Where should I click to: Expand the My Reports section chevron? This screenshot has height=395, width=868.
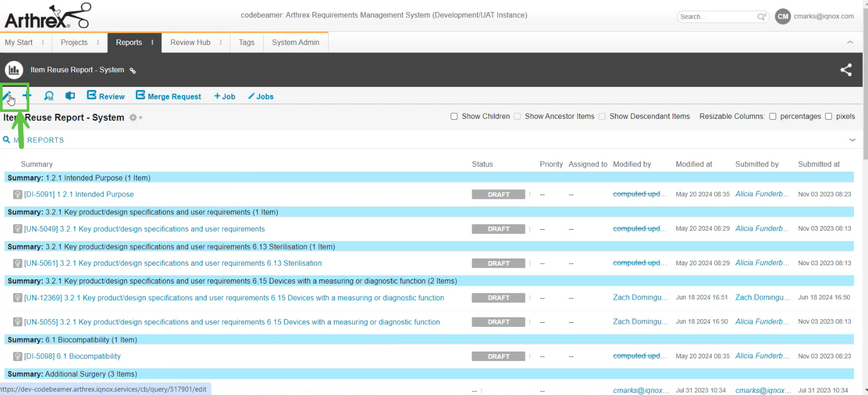pyautogui.click(x=852, y=140)
